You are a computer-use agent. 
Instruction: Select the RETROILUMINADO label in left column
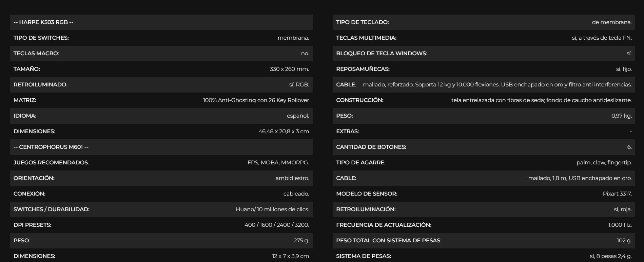(x=40, y=85)
